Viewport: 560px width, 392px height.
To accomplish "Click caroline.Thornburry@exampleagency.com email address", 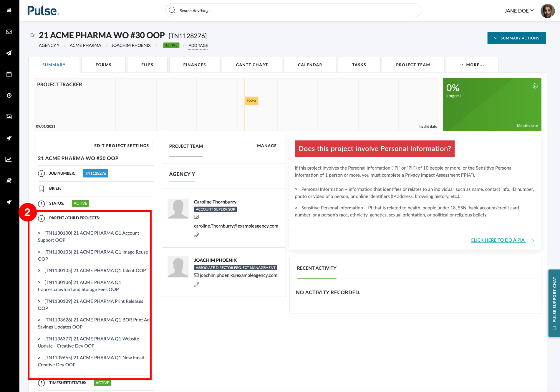I will 236,226.
